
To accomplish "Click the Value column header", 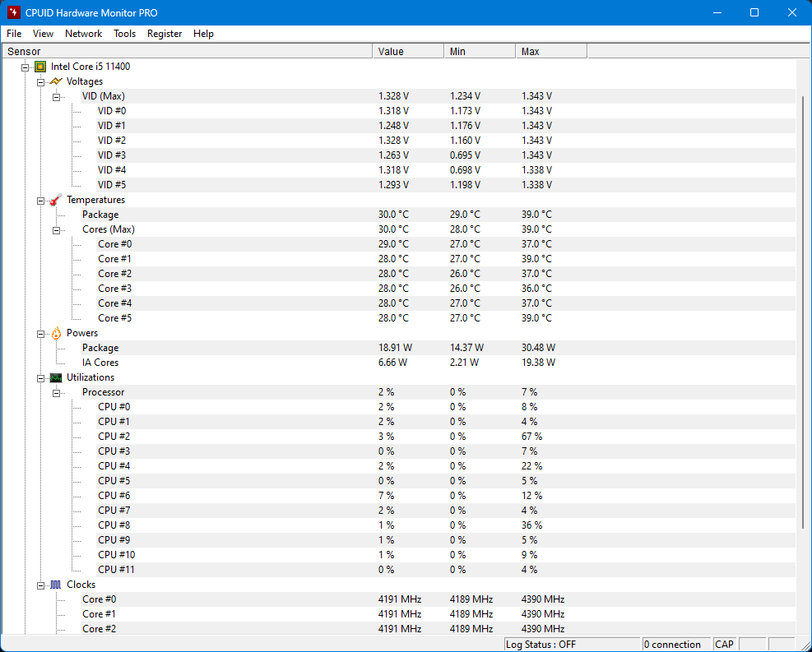I will 409,51.
